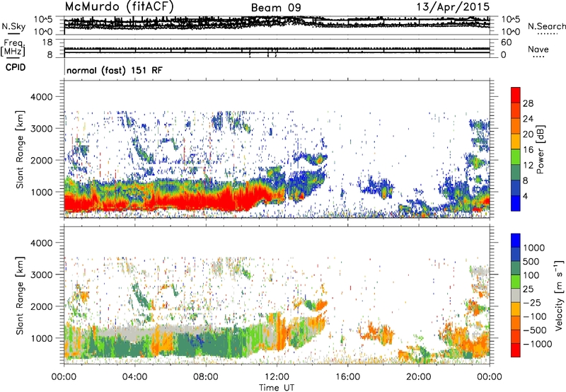Click the date '13/Apr/2015'
Image resolution: width=566 pixels, height=392 pixels.
(454, 7)
